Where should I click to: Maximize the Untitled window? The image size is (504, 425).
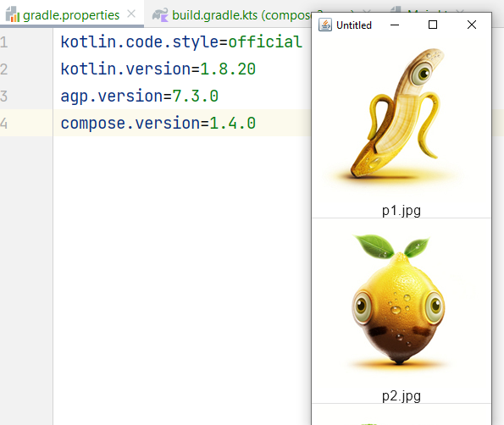click(433, 25)
